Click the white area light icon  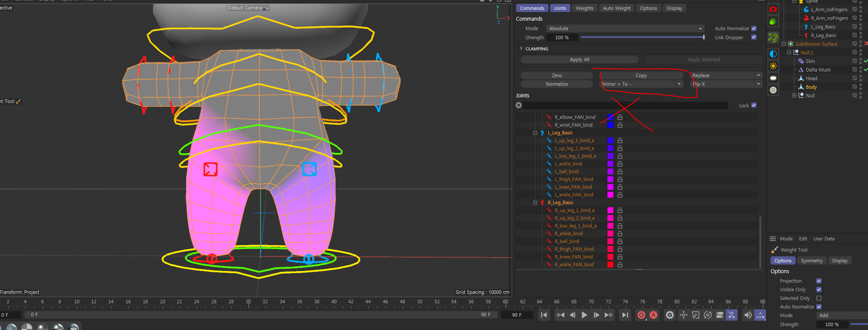click(773, 78)
